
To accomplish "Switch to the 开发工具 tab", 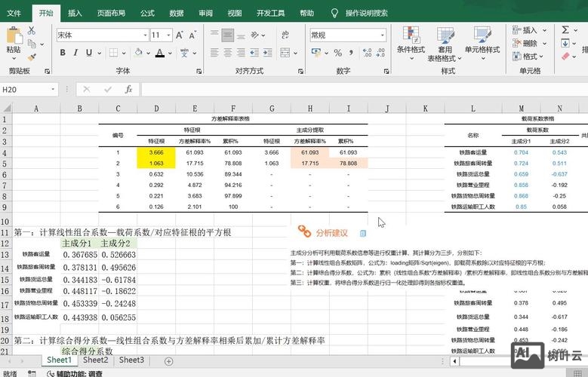I will pos(270,13).
